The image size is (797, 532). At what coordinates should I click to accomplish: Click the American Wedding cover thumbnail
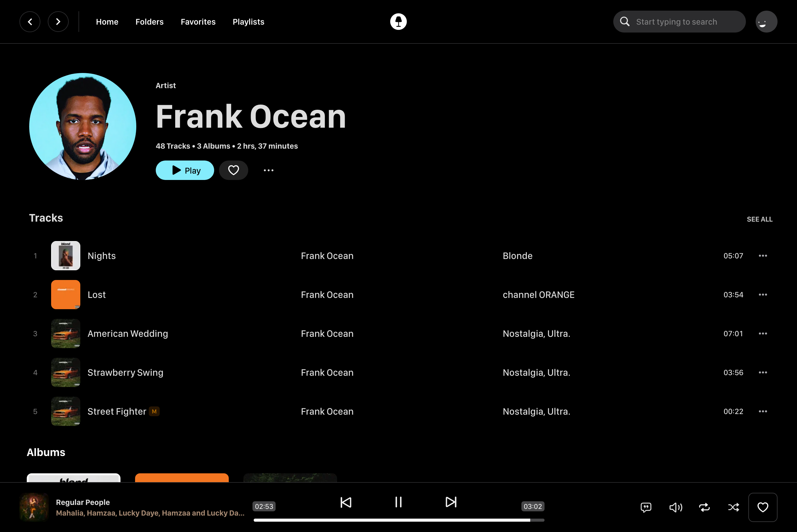click(x=66, y=333)
